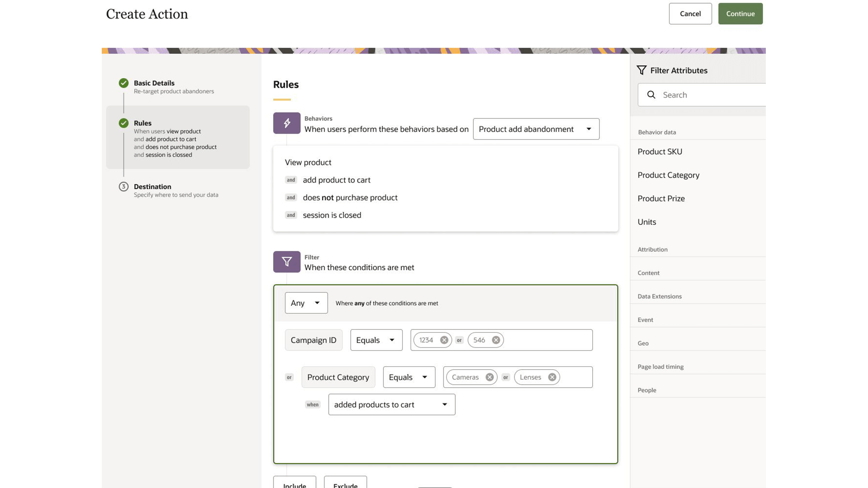The image size is (868, 488).
Task: Expand the Data Extensions section
Action: [660, 296]
